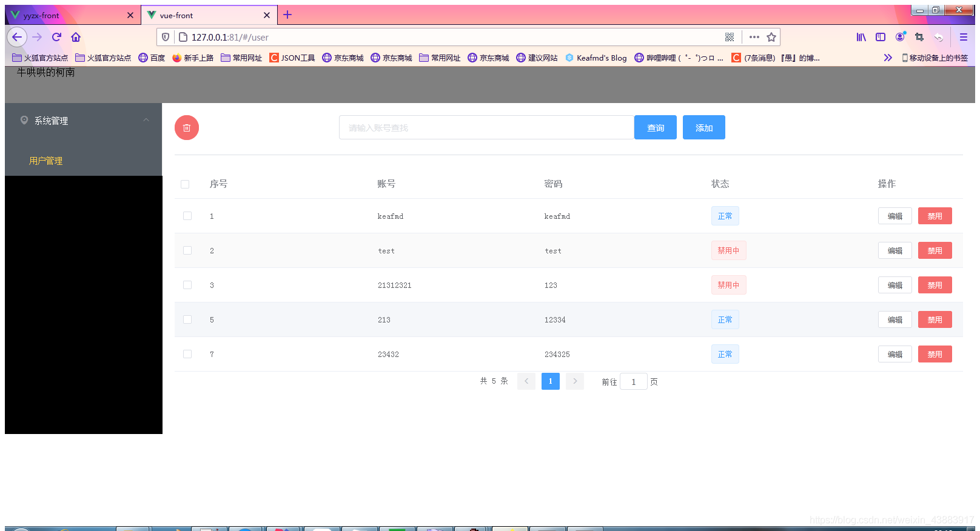This screenshot has height=531, width=980.
Task: Open browser library icon
Action: point(861,37)
